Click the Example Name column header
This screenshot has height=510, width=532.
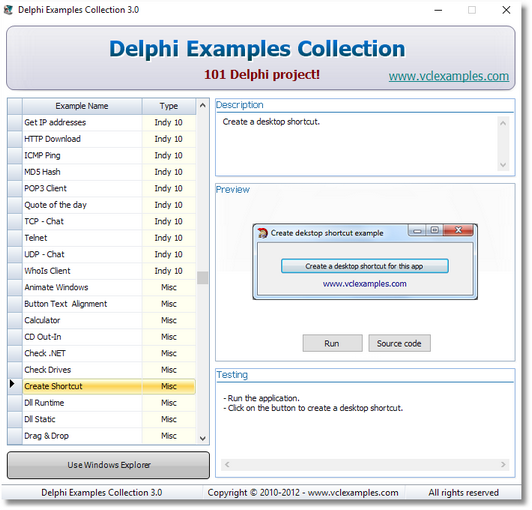tap(82, 106)
